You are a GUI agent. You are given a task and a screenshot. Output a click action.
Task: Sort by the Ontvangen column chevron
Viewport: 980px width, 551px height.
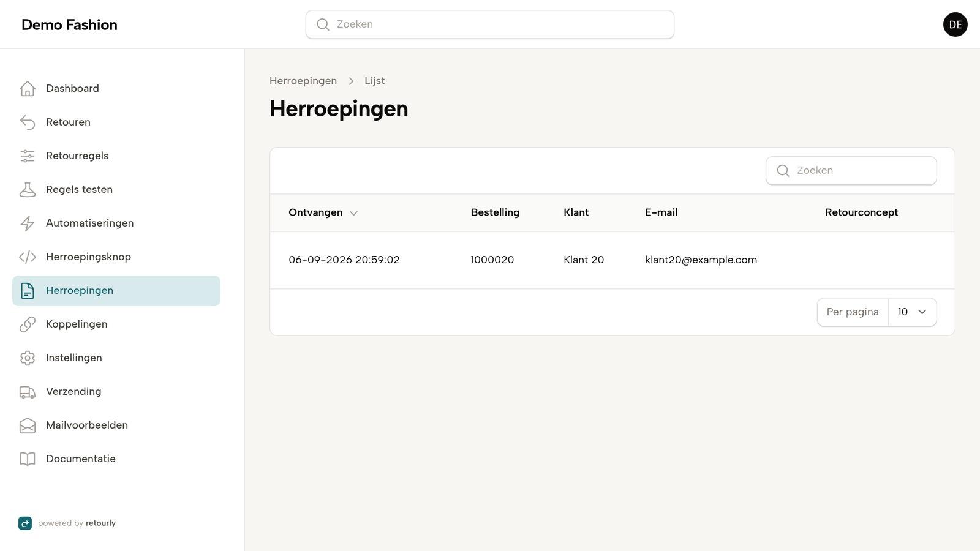353,213
